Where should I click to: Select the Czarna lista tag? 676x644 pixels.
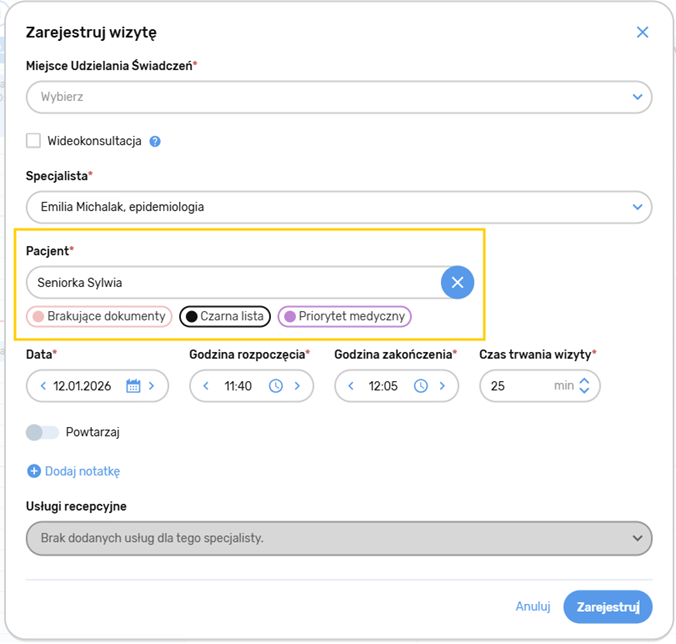(225, 317)
